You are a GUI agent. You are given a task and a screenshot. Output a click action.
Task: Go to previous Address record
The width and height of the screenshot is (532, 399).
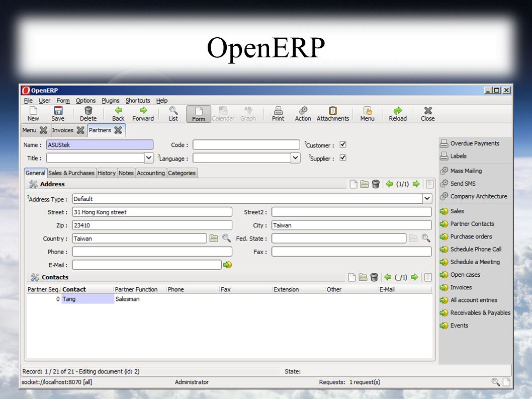(x=389, y=184)
